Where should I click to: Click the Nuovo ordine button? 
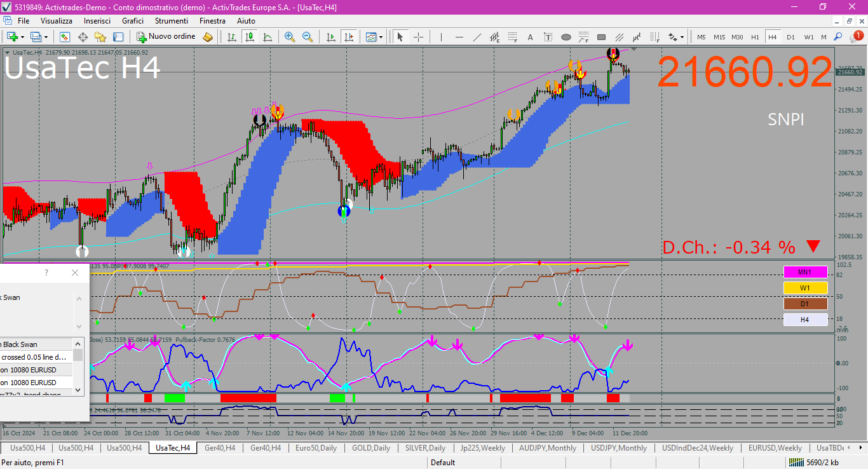pos(166,37)
